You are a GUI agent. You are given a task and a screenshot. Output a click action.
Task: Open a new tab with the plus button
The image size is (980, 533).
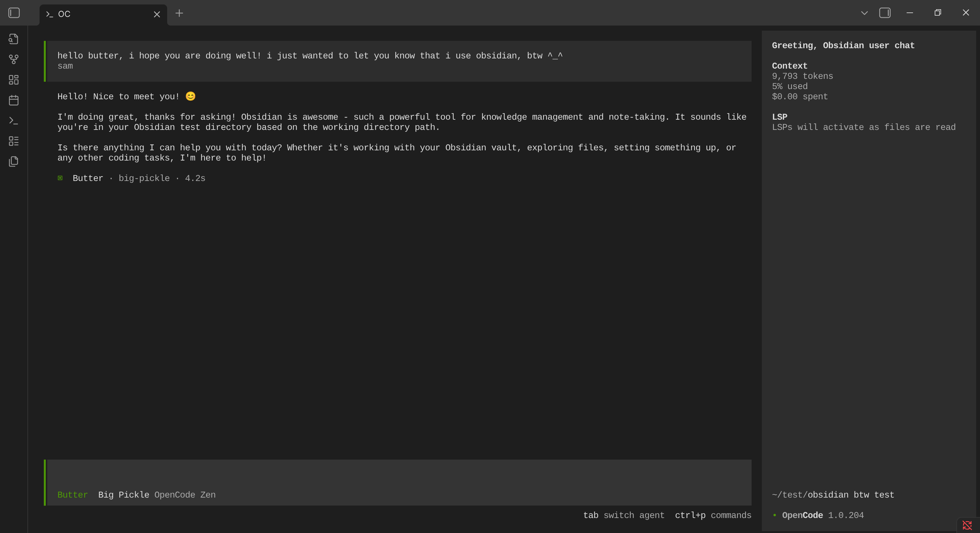click(179, 13)
